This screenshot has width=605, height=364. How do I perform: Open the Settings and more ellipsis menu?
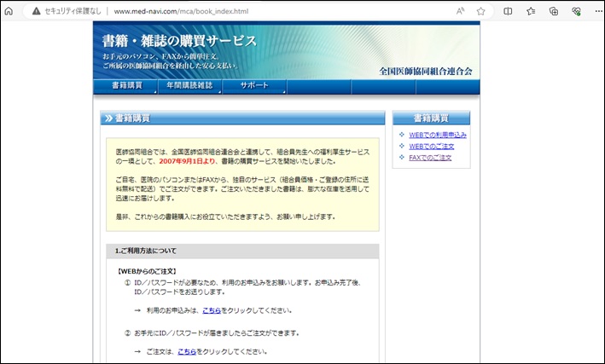598,11
